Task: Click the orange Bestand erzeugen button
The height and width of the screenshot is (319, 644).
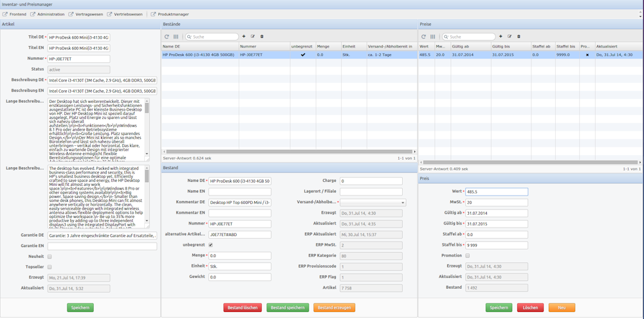Action: [x=334, y=308]
